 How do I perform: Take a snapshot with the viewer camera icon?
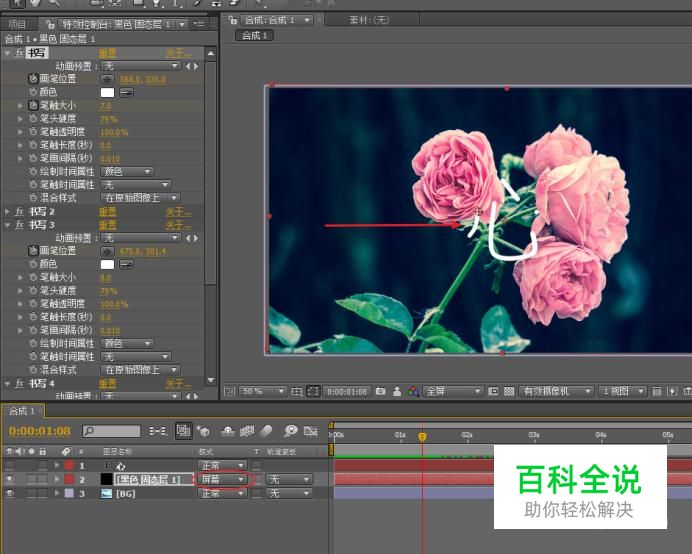click(380, 392)
